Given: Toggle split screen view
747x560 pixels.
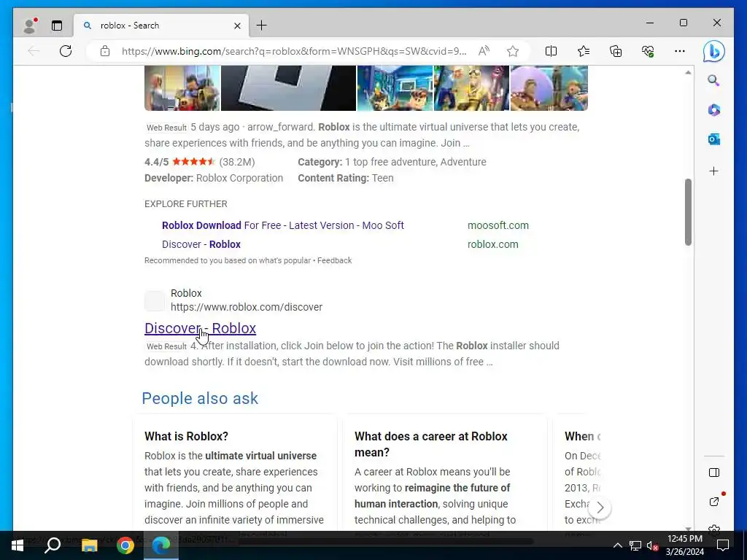Looking at the screenshot, I should click(x=551, y=51).
